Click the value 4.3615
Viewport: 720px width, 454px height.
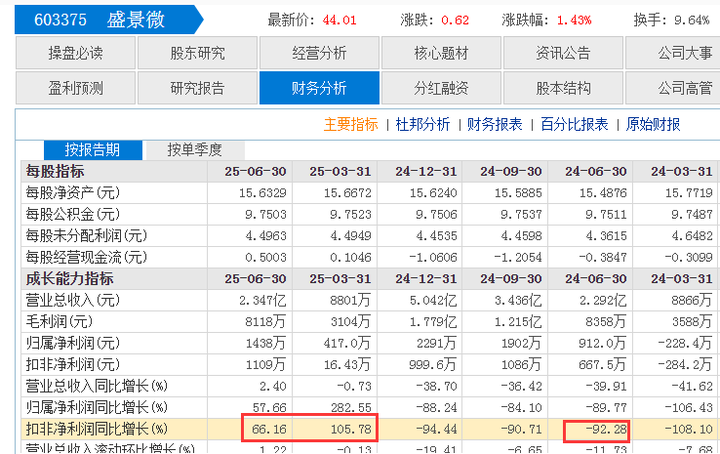coord(606,236)
